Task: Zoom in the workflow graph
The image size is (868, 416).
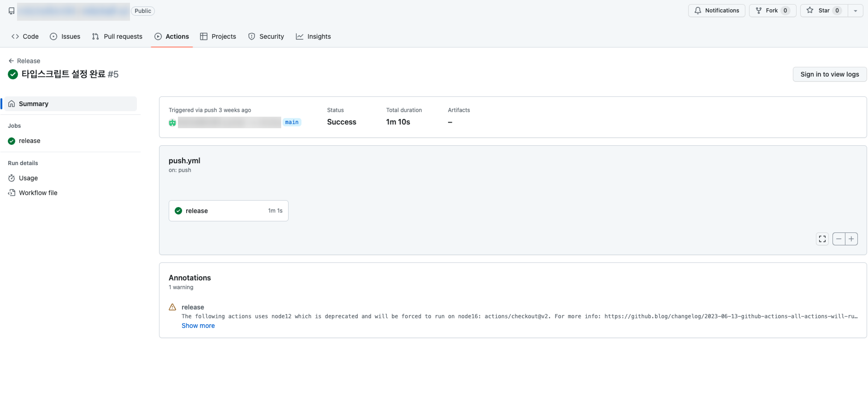Action: point(851,239)
